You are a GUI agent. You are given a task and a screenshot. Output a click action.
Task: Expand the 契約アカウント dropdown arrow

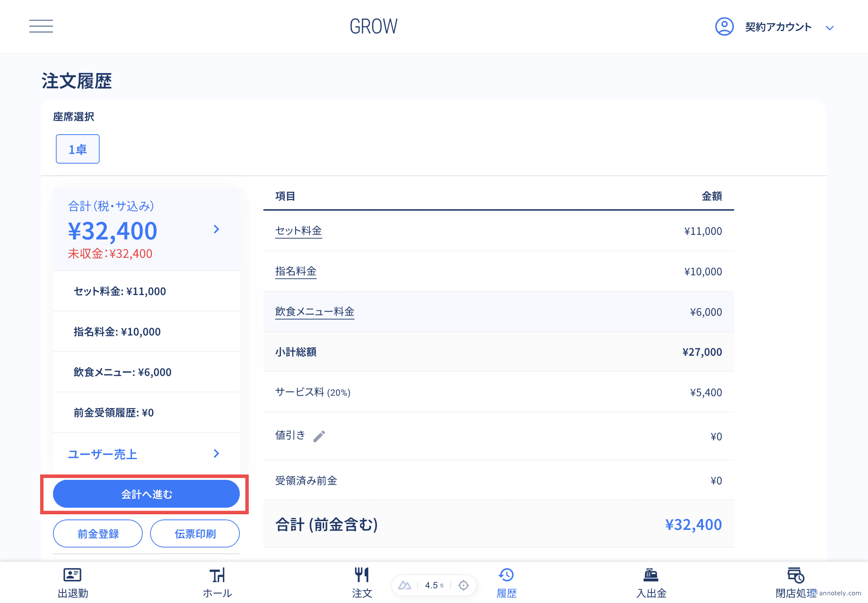coord(829,28)
